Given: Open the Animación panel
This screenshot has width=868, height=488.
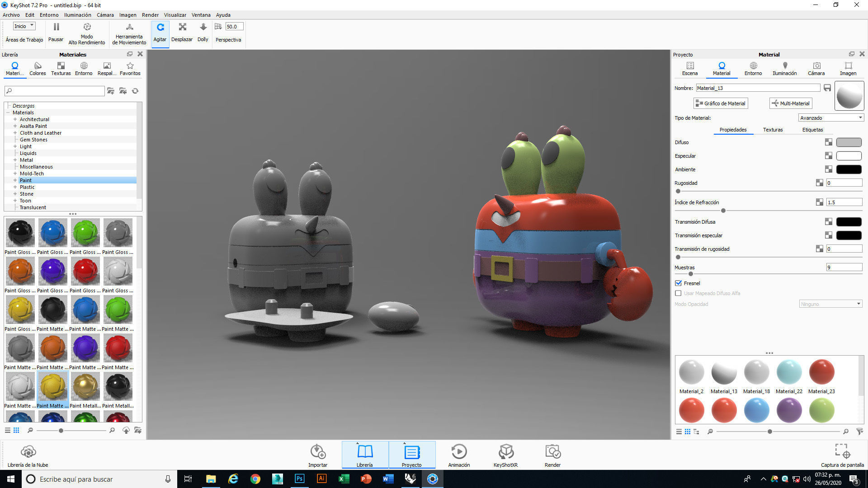Looking at the screenshot, I should [x=459, y=455].
